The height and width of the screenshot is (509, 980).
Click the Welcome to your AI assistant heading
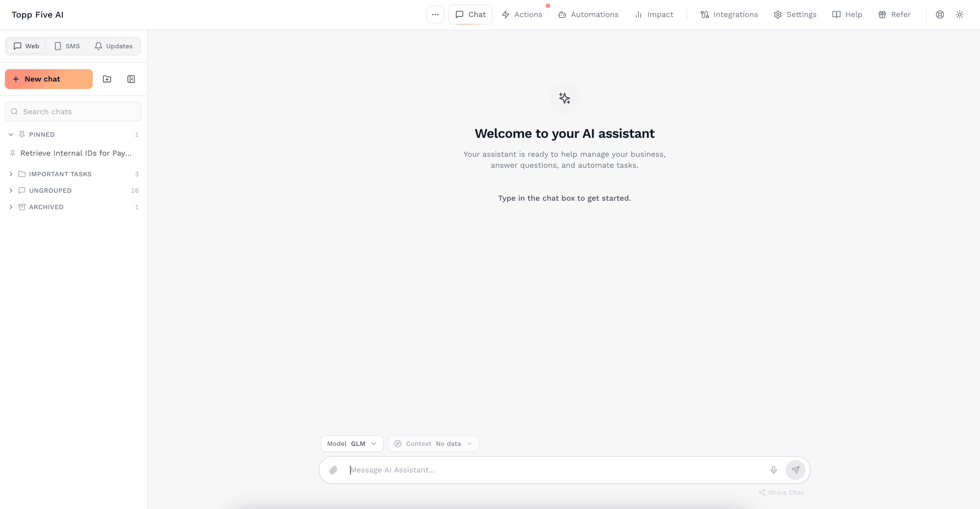coord(565,134)
